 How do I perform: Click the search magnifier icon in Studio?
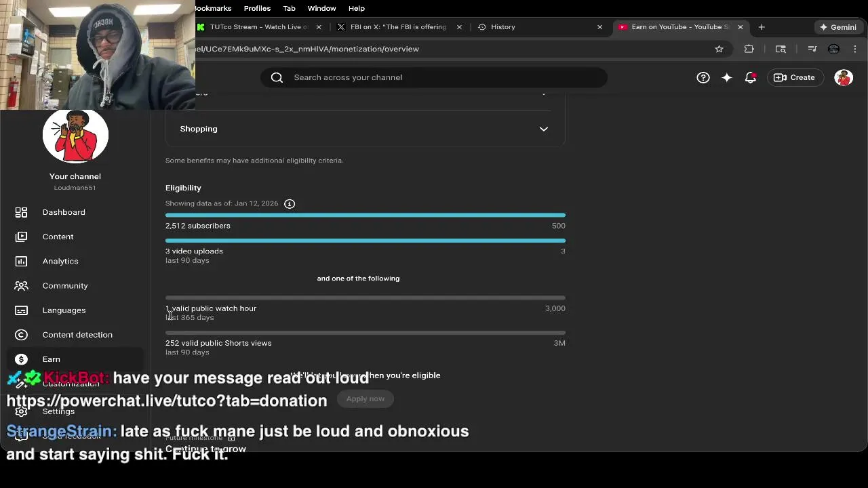(277, 77)
